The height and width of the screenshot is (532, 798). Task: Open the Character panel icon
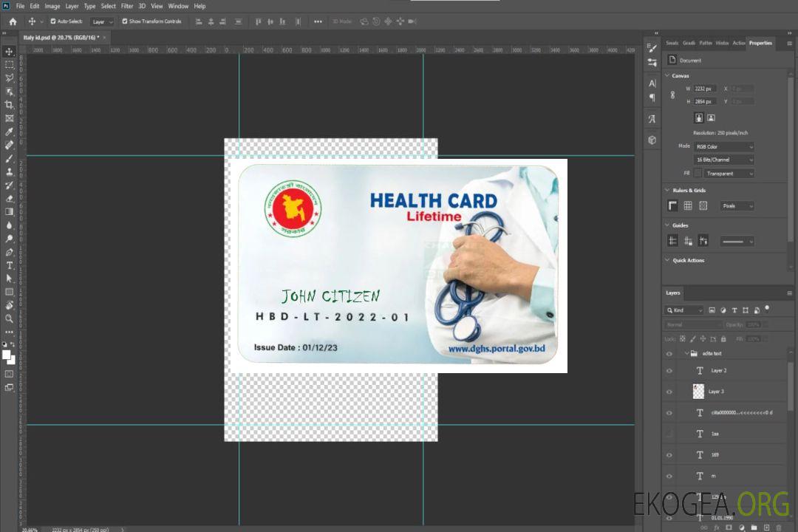(652, 83)
